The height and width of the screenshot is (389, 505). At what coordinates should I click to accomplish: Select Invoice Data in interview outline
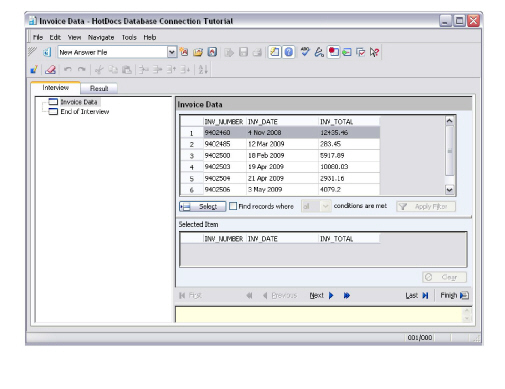[x=79, y=102]
